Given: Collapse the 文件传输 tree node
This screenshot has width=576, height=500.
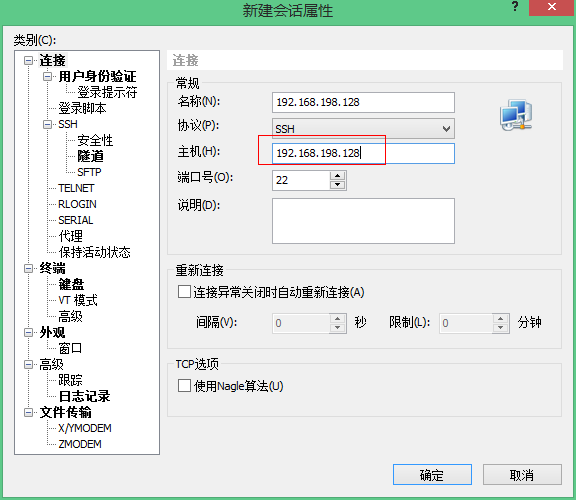Looking at the screenshot, I should point(28,413).
